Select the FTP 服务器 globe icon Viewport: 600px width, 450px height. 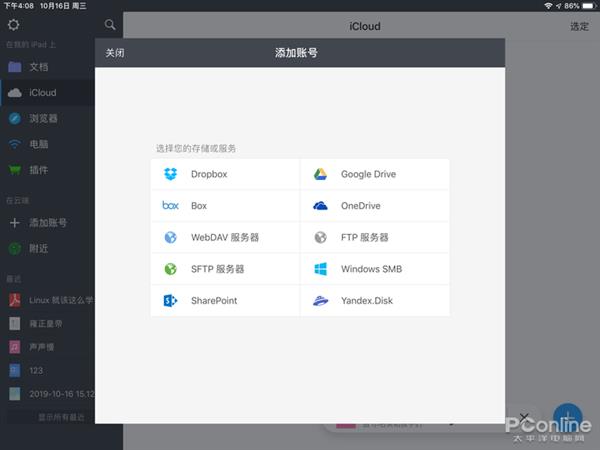[x=320, y=237]
